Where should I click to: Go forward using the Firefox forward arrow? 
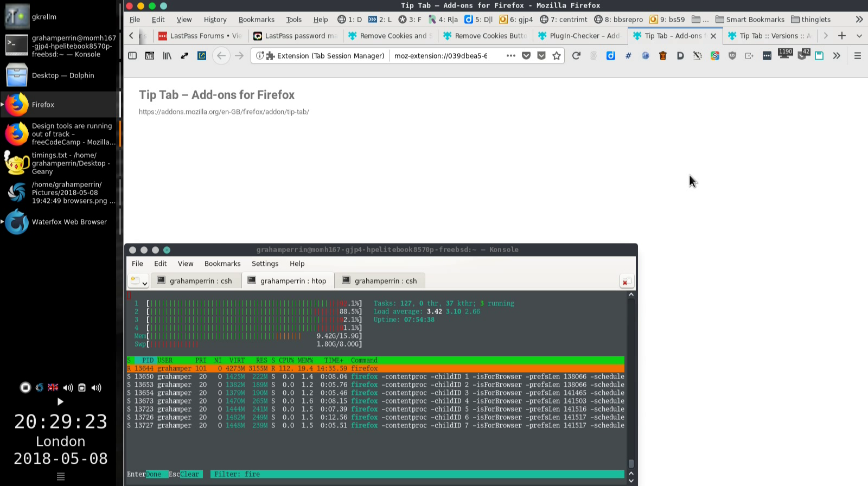tap(239, 56)
